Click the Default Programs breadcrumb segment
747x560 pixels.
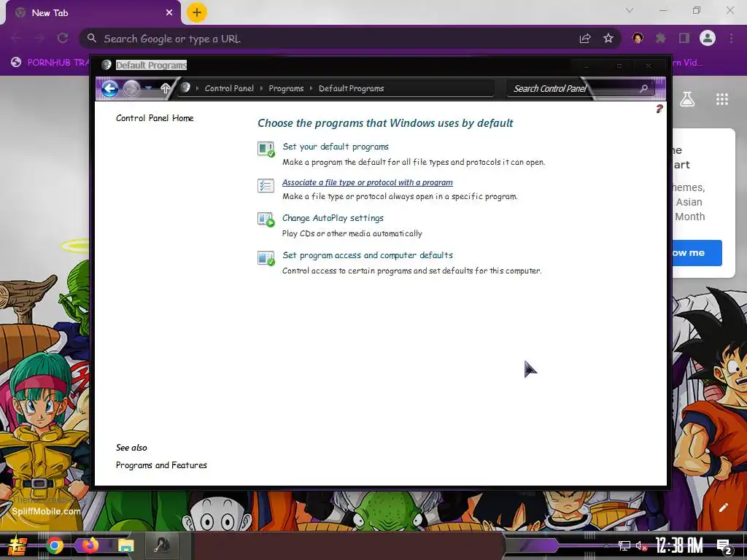[351, 88]
